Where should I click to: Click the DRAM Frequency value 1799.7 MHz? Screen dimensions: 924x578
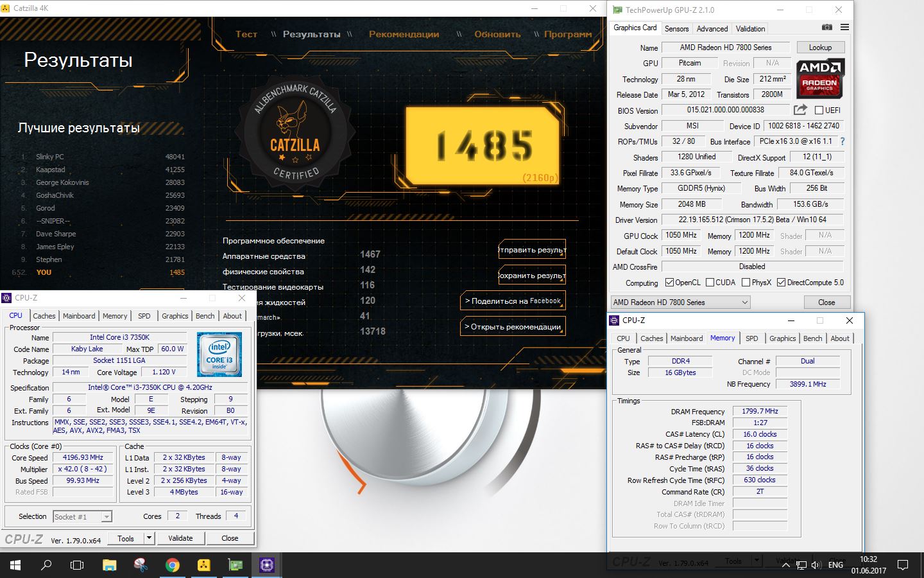[x=760, y=411]
